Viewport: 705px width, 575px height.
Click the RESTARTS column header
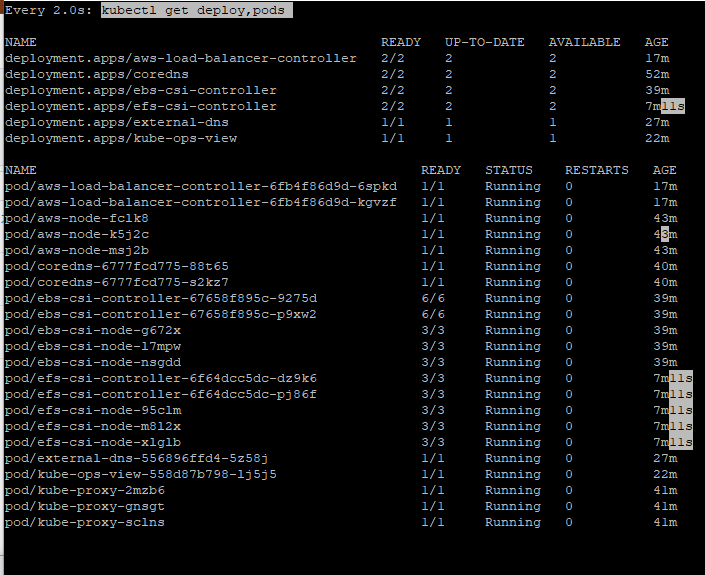click(597, 170)
